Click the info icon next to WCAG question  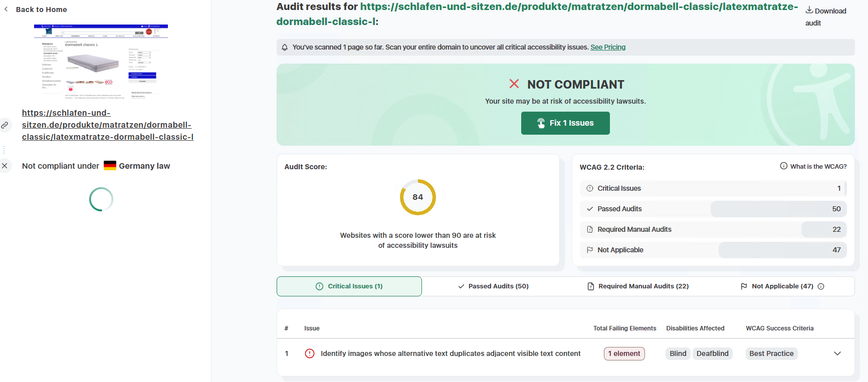[784, 166]
